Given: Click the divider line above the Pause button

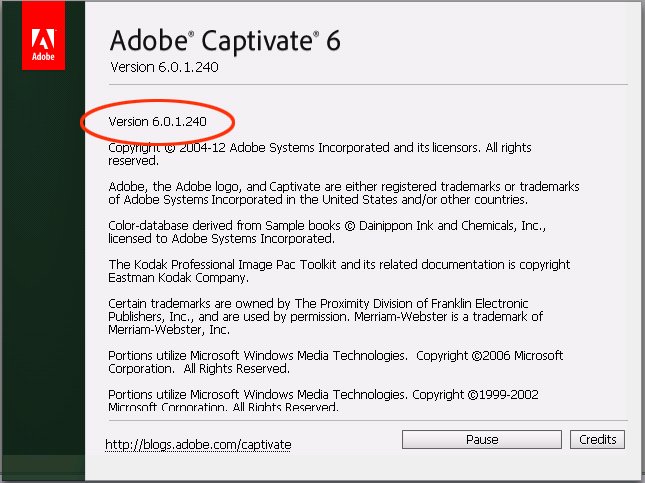Looking at the screenshot, I should [x=368, y=420].
